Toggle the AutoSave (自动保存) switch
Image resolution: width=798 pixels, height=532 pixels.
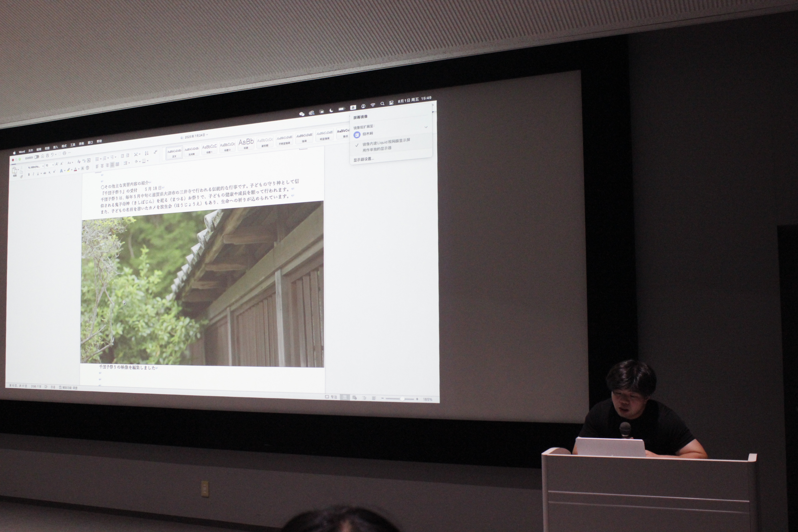coord(37,157)
